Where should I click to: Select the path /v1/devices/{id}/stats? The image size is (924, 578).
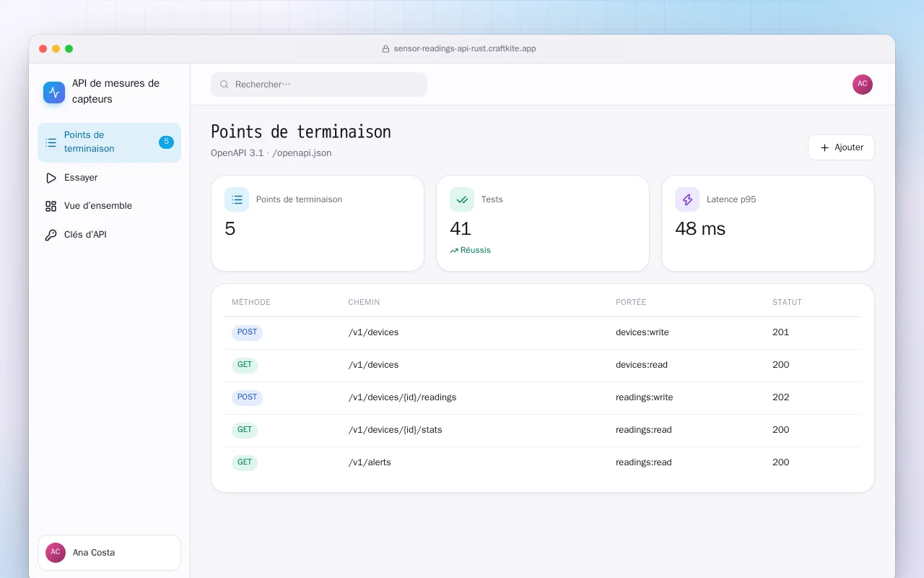coord(395,430)
